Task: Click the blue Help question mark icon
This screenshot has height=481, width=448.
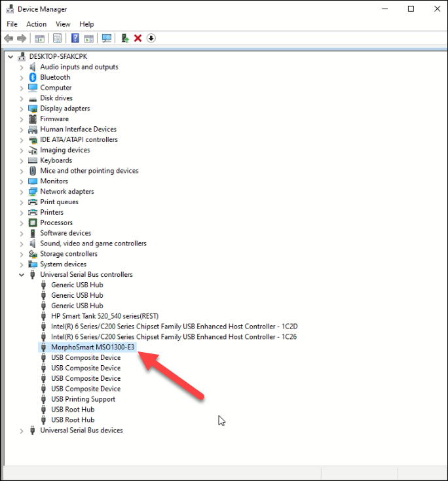Action: 75,39
